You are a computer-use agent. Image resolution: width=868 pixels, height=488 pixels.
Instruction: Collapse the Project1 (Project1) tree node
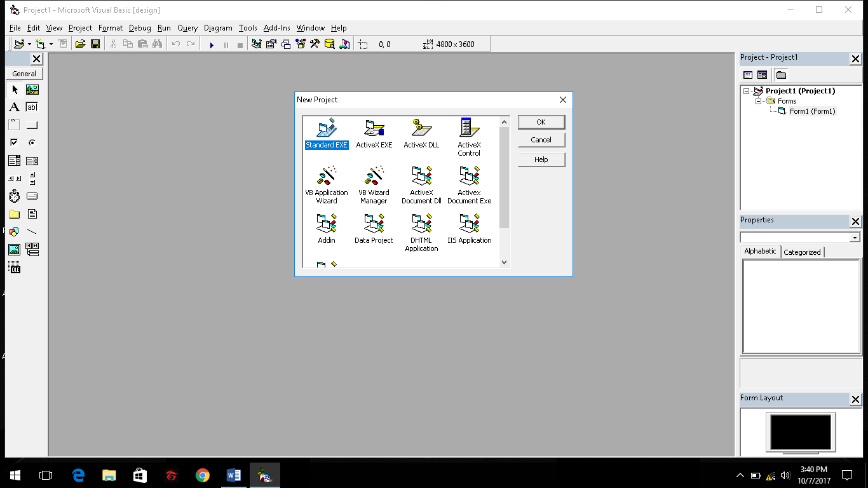pos(747,91)
